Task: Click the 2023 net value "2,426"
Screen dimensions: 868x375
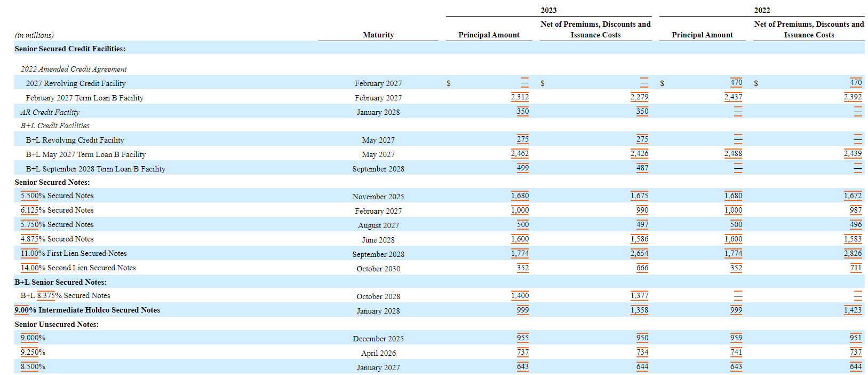Action: tap(639, 153)
